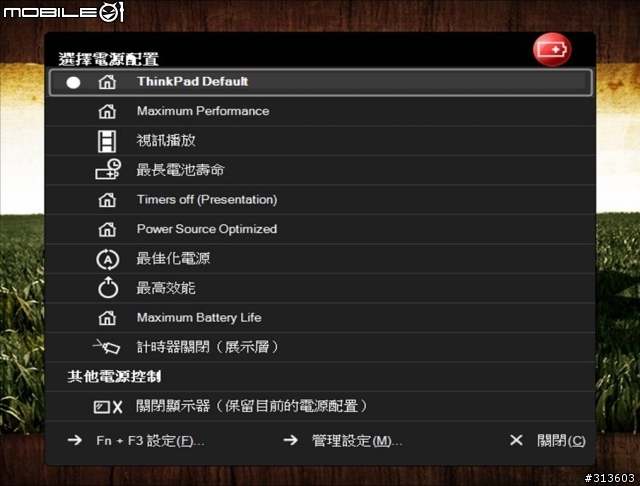Image resolution: width=640 pixels, height=486 pixels.
Task: Click the 關閉(C) button
Action: click(561, 441)
